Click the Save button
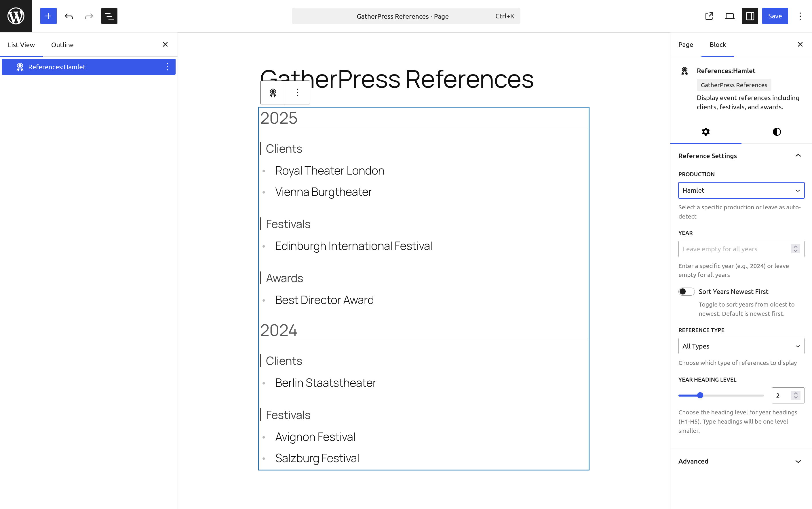812x509 pixels. pyautogui.click(x=775, y=16)
